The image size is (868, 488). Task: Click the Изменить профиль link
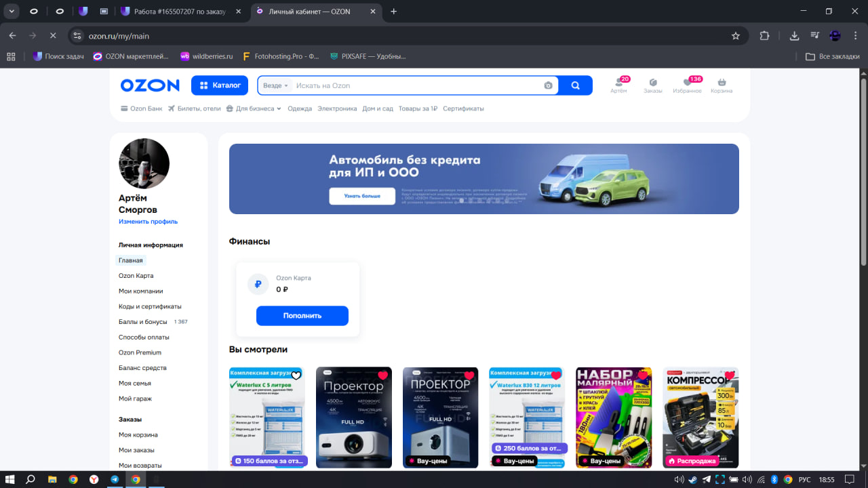(x=148, y=222)
